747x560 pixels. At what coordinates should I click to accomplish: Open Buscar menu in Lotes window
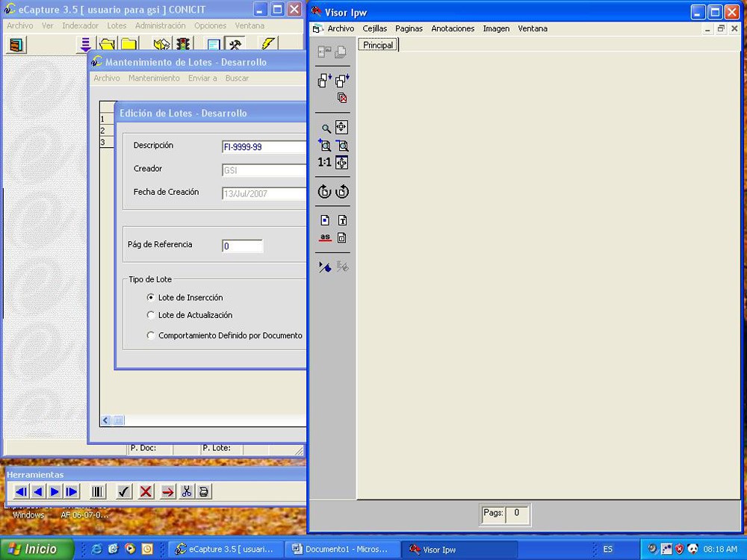(237, 78)
